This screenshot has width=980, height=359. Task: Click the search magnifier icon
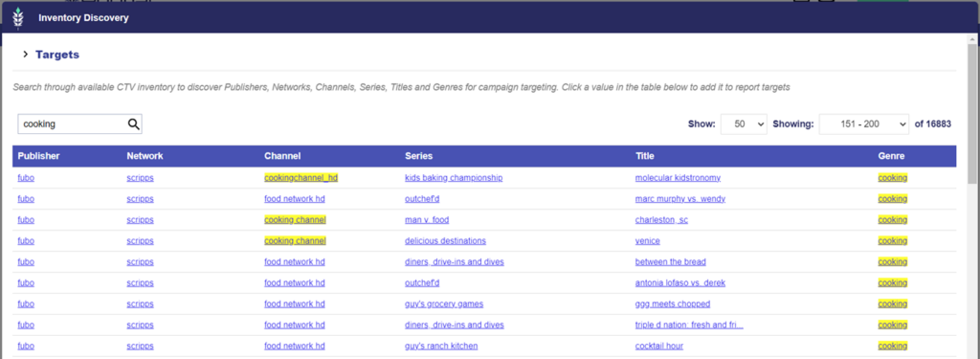click(133, 123)
